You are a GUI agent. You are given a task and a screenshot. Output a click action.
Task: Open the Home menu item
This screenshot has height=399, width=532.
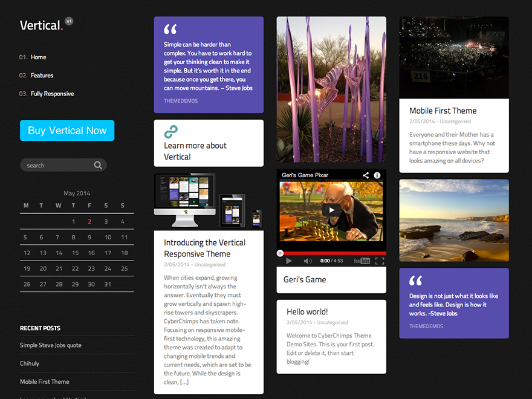pyautogui.click(x=39, y=57)
